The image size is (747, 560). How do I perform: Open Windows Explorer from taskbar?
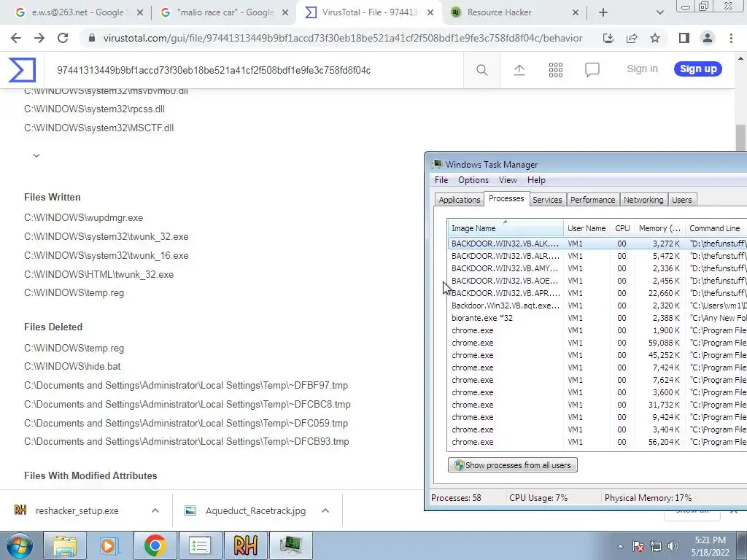65,545
